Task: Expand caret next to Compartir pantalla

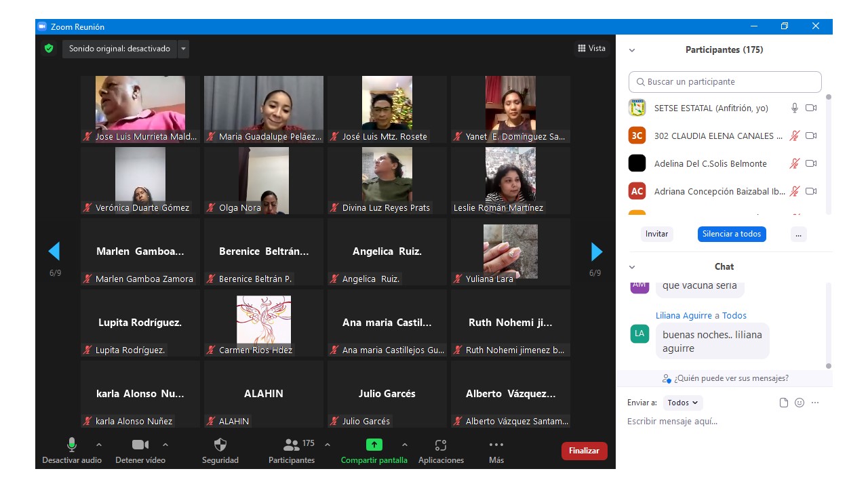Action: (x=405, y=445)
